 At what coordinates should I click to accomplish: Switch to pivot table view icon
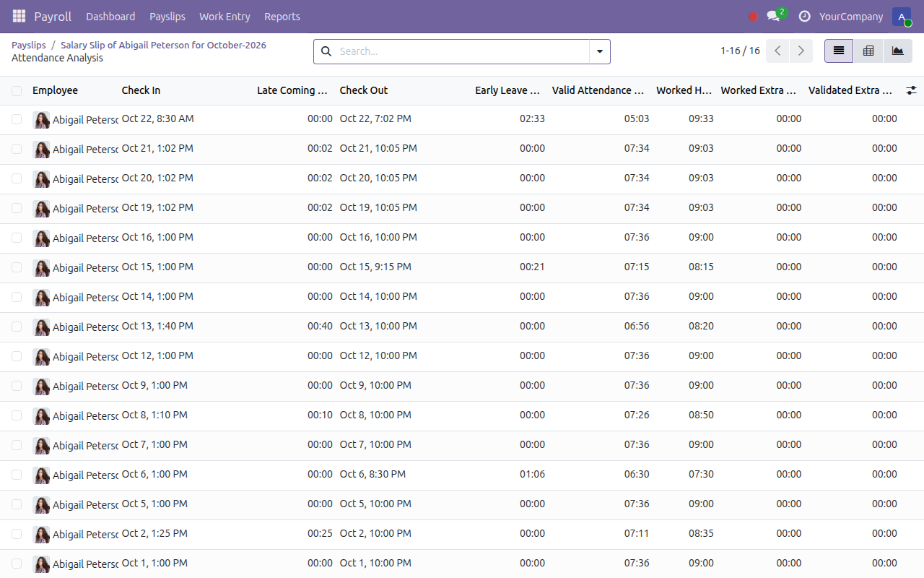click(x=868, y=51)
